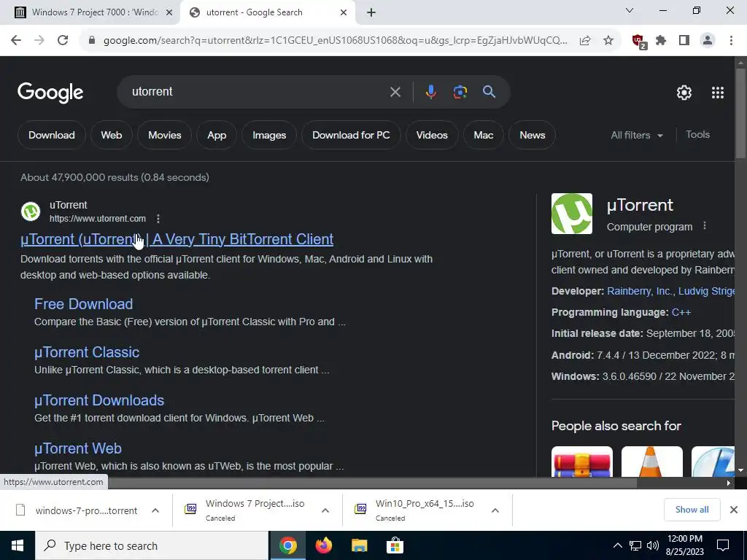This screenshot has width=747, height=560.
Task: Start voice search with microphone icon
Action: click(430, 92)
